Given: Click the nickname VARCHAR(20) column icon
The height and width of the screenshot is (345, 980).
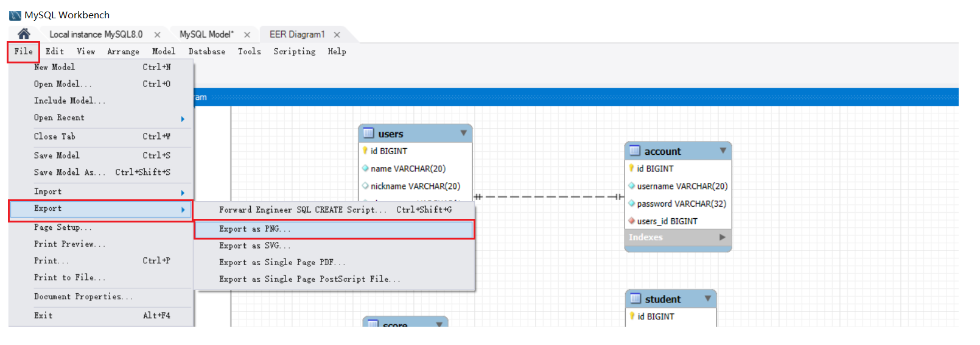Looking at the screenshot, I should point(365,186).
